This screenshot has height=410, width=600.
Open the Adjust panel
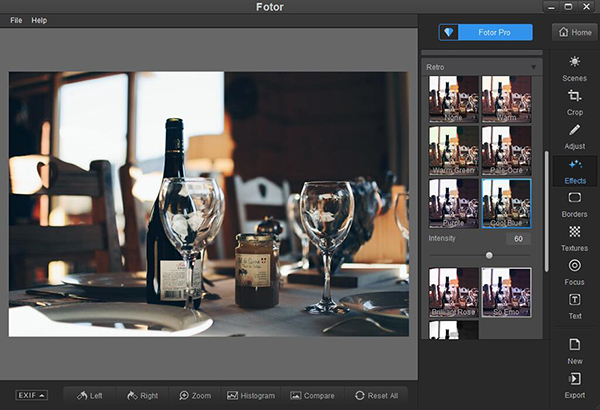574,137
